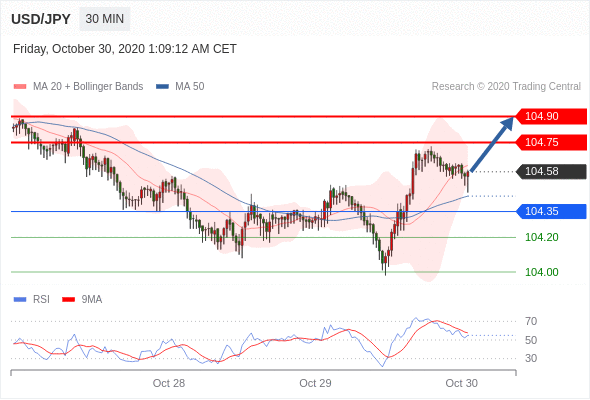Click the RSI 30 axis label

pyautogui.click(x=531, y=358)
